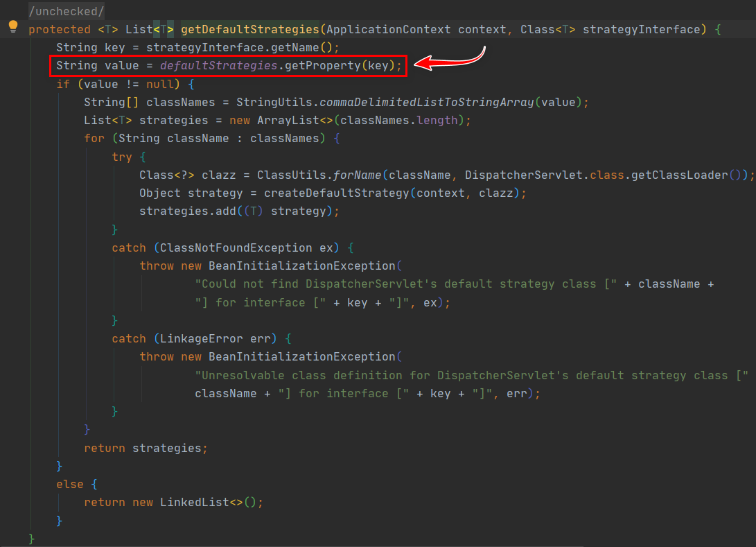The height and width of the screenshot is (547, 756).
Task: Click getProperty in the value assignment
Action: coord(322,66)
